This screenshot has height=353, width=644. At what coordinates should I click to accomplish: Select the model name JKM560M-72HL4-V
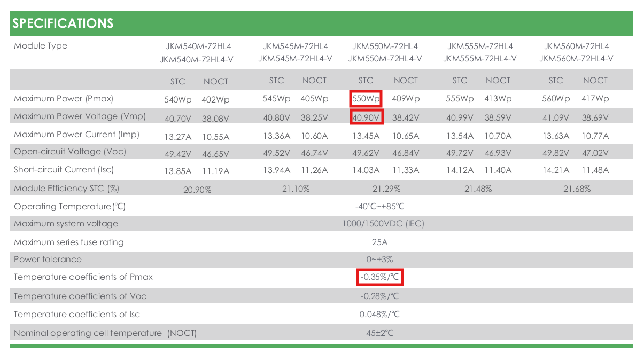coord(576,59)
